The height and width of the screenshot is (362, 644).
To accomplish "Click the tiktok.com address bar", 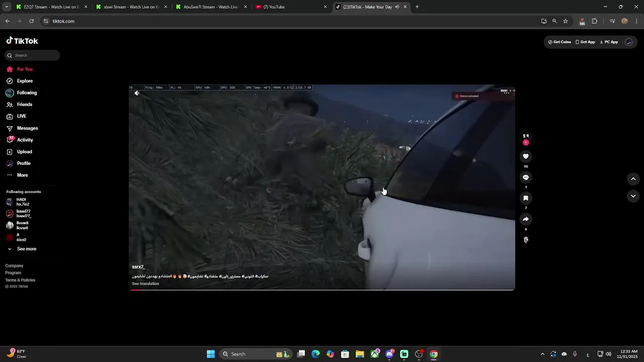I will [289, 21].
